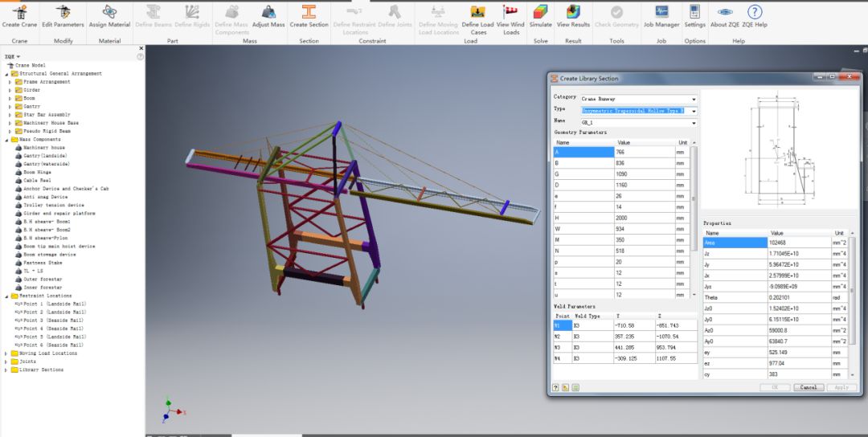The width and height of the screenshot is (868, 437).
Task: Expand the Girder tree node
Action: click(10, 90)
